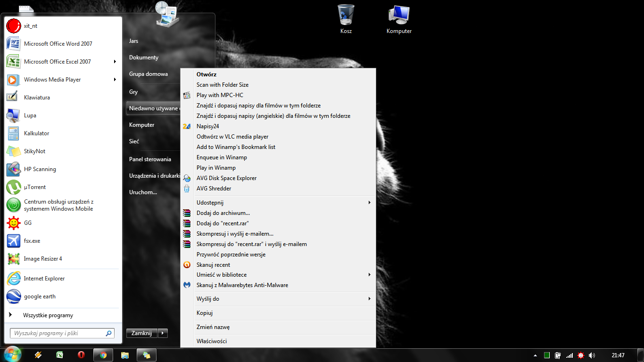Open StikyNot sticky notes
This screenshot has width=644, height=362.
63,151
